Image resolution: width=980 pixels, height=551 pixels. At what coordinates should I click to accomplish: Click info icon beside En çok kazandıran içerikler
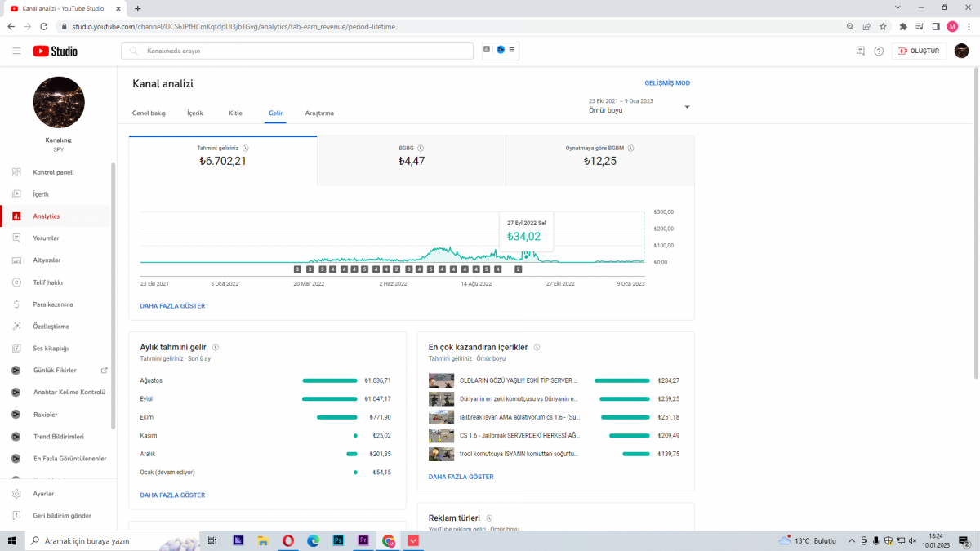point(537,347)
